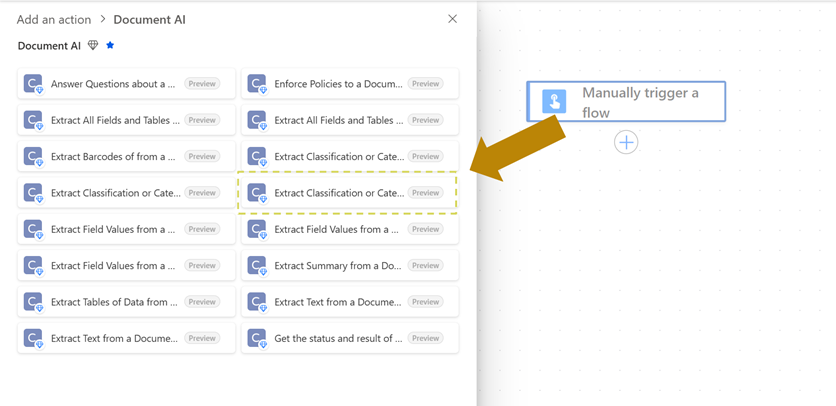Select the Get the status and result of... label
836x406 pixels.
[x=339, y=338]
